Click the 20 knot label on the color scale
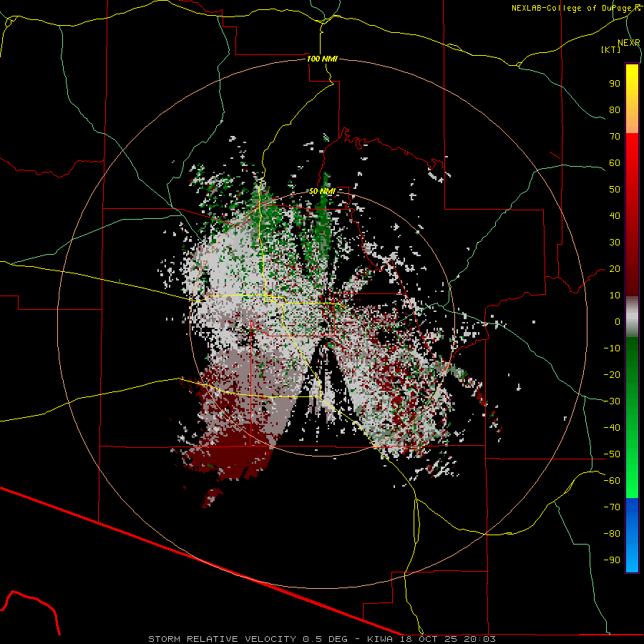Image resolution: width=644 pixels, height=644 pixels. [x=615, y=268]
